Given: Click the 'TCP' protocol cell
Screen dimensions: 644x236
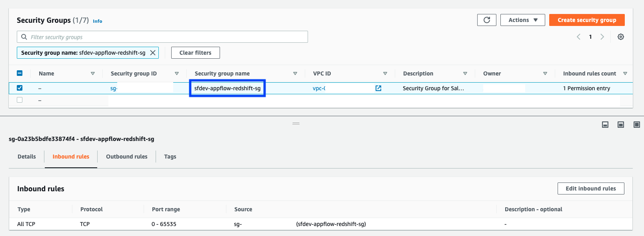Looking at the screenshot, I should 85,224.
